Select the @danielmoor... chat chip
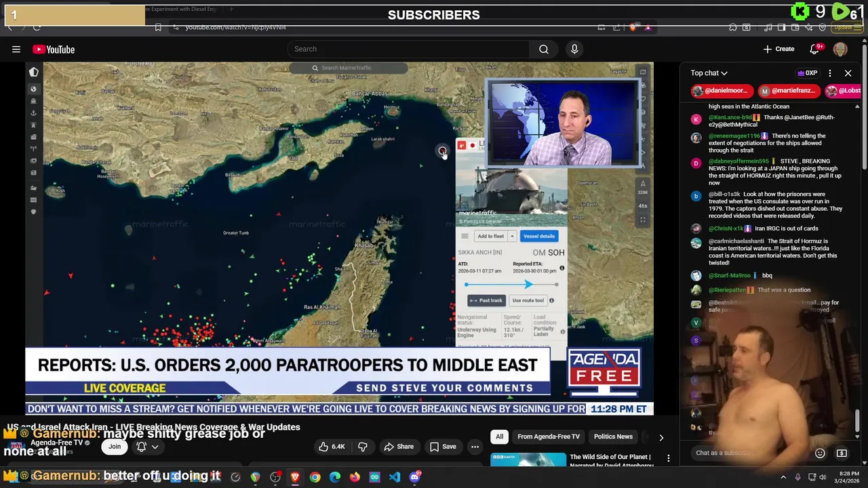This screenshot has height=488, width=868. 721,91
